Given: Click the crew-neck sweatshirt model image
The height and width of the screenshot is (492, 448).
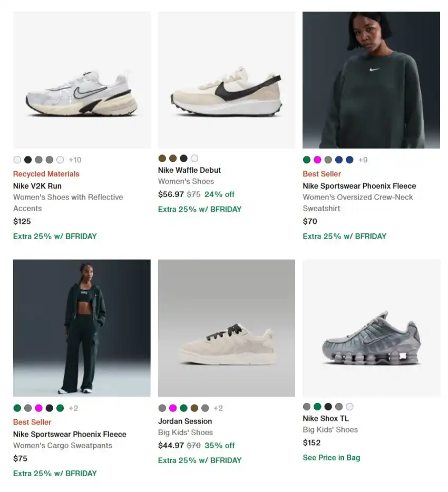Looking at the screenshot, I should [x=371, y=80].
